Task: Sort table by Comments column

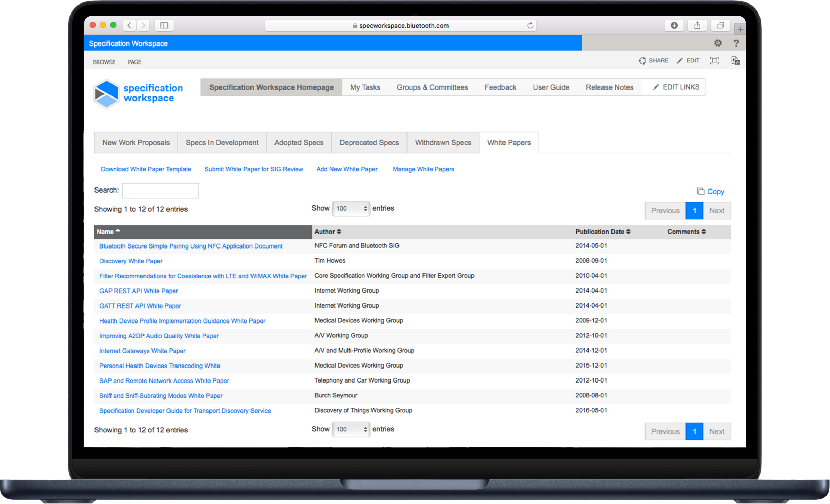Action: pos(686,232)
